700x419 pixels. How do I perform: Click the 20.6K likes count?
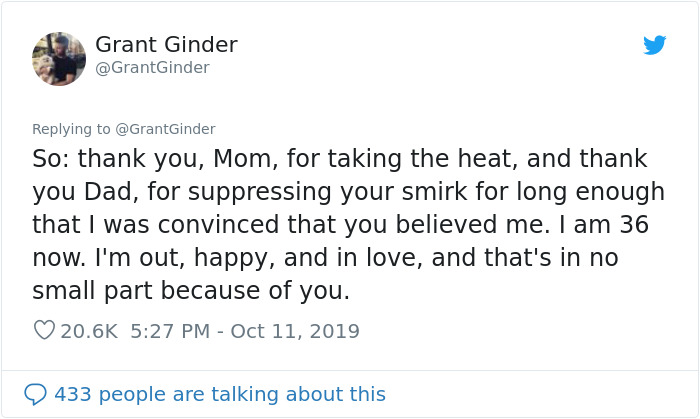click(x=89, y=330)
